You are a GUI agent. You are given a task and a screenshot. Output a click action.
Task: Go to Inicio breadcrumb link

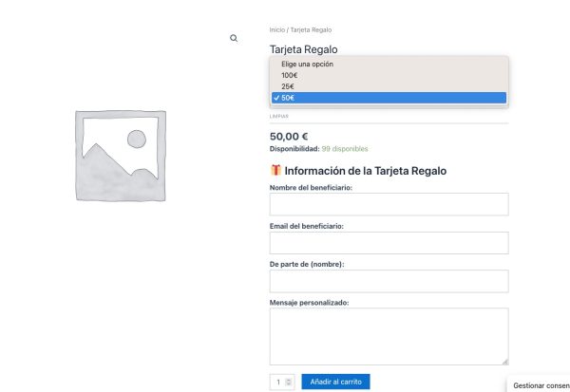(x=277, y=30)
